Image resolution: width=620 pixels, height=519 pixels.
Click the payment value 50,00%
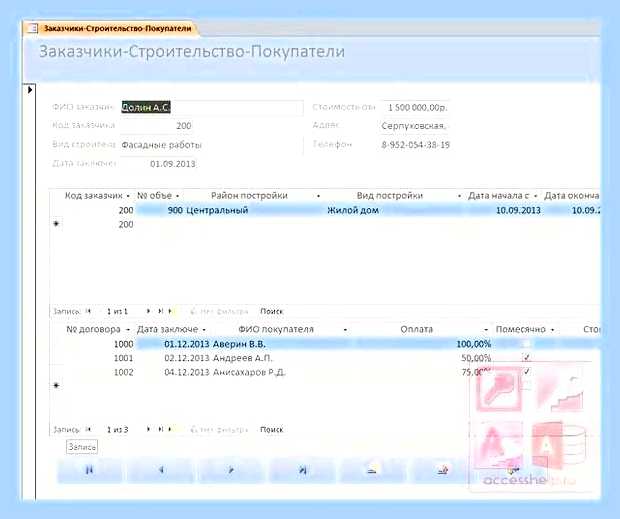coord(476,358)
